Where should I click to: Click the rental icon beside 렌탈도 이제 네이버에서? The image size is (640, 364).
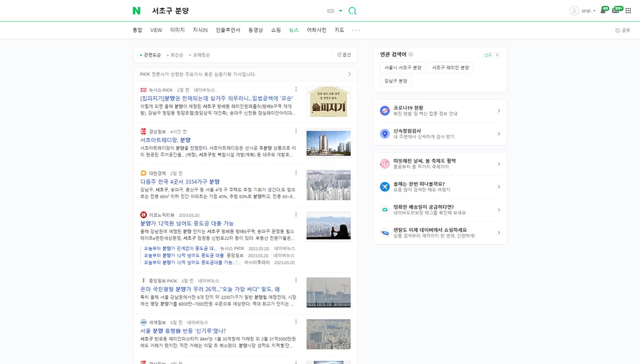coord(385,233)
